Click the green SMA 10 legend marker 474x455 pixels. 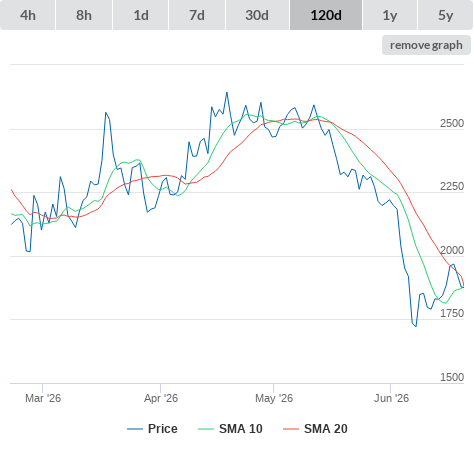(x=206, y=429)
